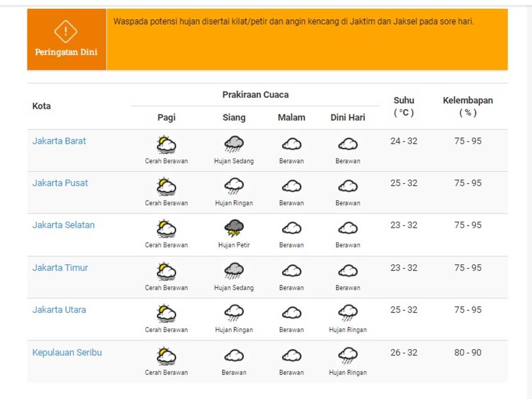Visit the Jakarta Utara forecast link
This screenshot has height=399, width=532.
click(x=59, y=310)
